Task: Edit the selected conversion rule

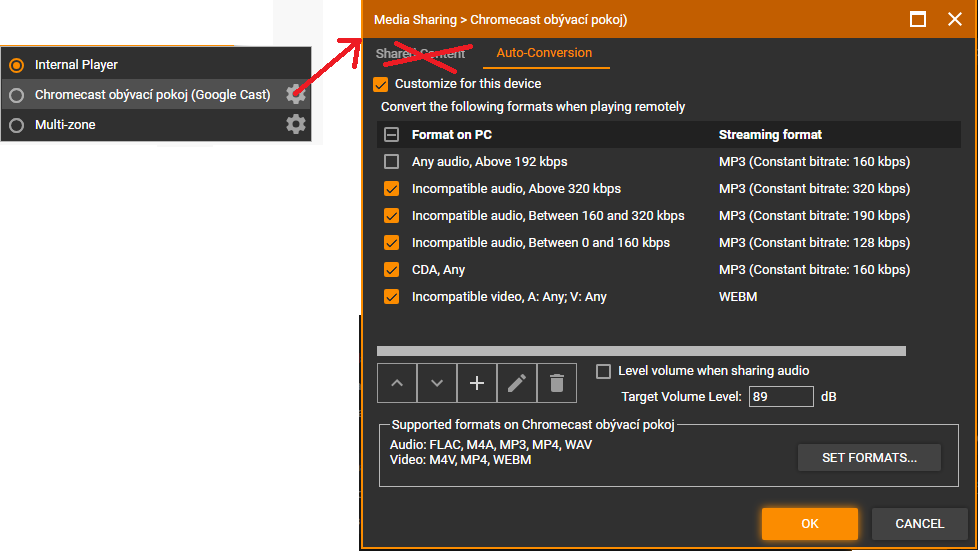Action: pyautogui.click(x=517, y=383)
